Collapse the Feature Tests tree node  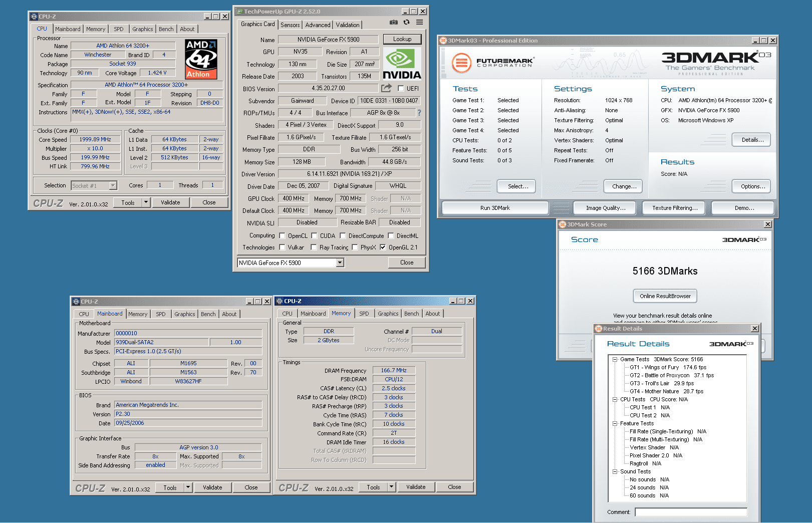click(615, 423)
